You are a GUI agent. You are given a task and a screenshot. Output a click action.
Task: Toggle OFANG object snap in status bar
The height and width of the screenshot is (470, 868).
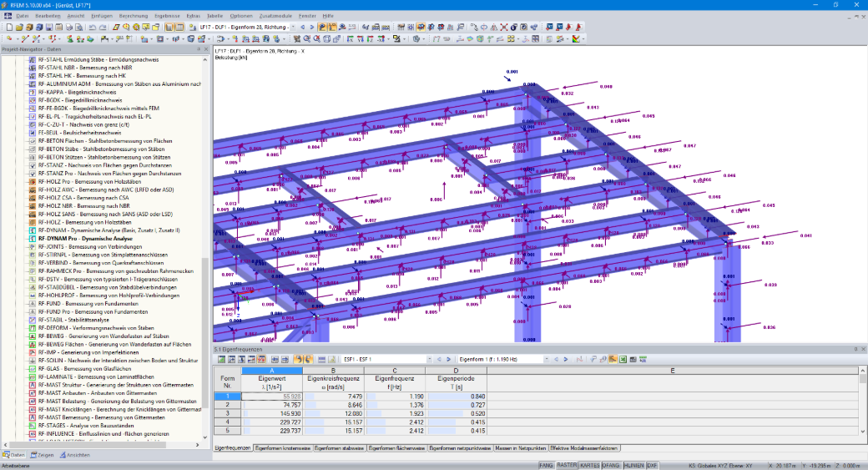(611, 466)
